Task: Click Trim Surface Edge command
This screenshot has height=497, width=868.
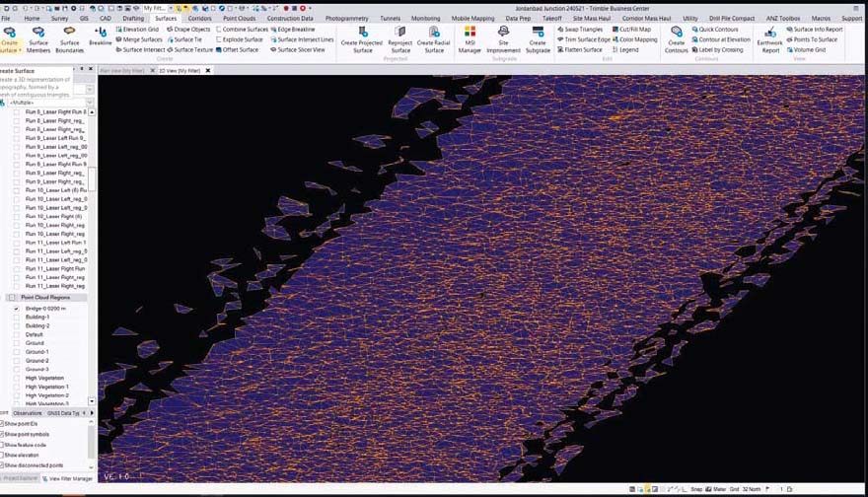Action: click(584, 39)
